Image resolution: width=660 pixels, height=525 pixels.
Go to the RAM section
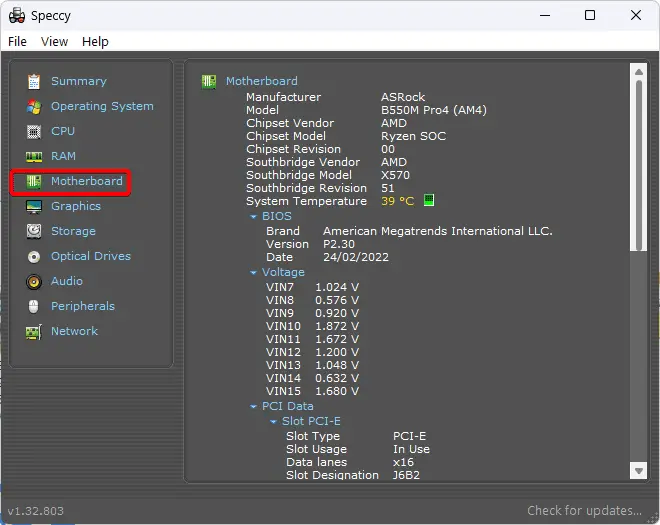coord(64,156)
